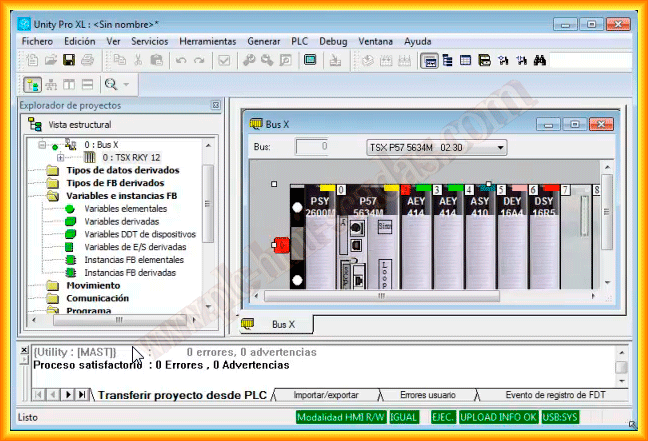Viewport: 648px width, 441px height.
Task: Click the Vista estructural view icon
Action: (35, 124)
